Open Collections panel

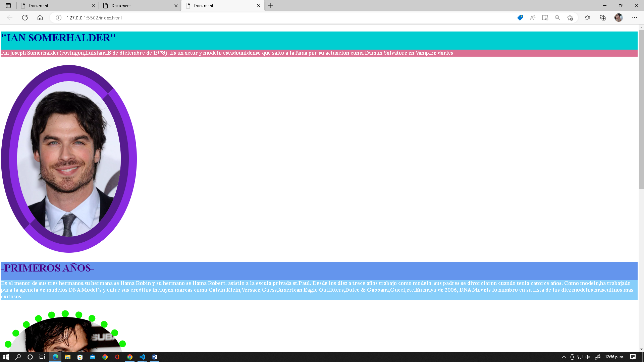[x=603, y=18]
